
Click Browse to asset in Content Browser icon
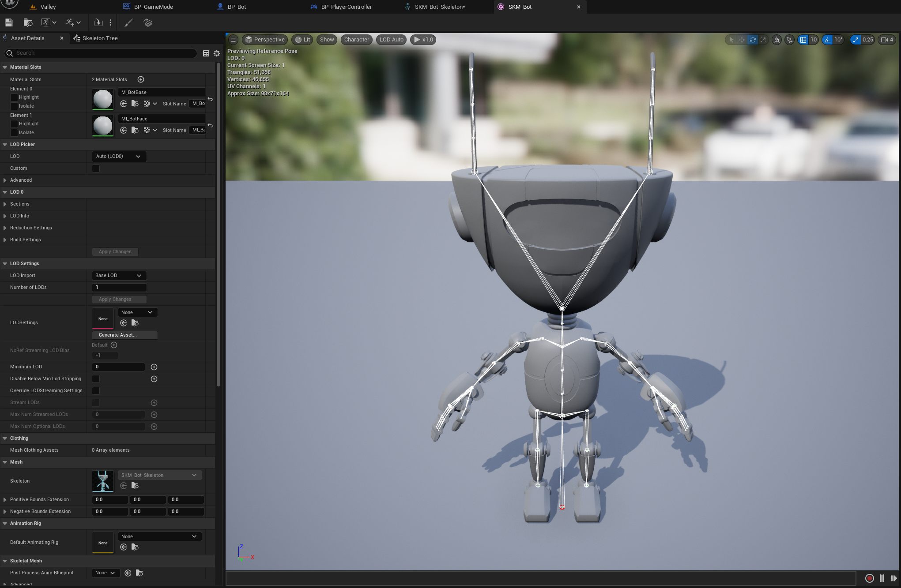coord(28,22)
